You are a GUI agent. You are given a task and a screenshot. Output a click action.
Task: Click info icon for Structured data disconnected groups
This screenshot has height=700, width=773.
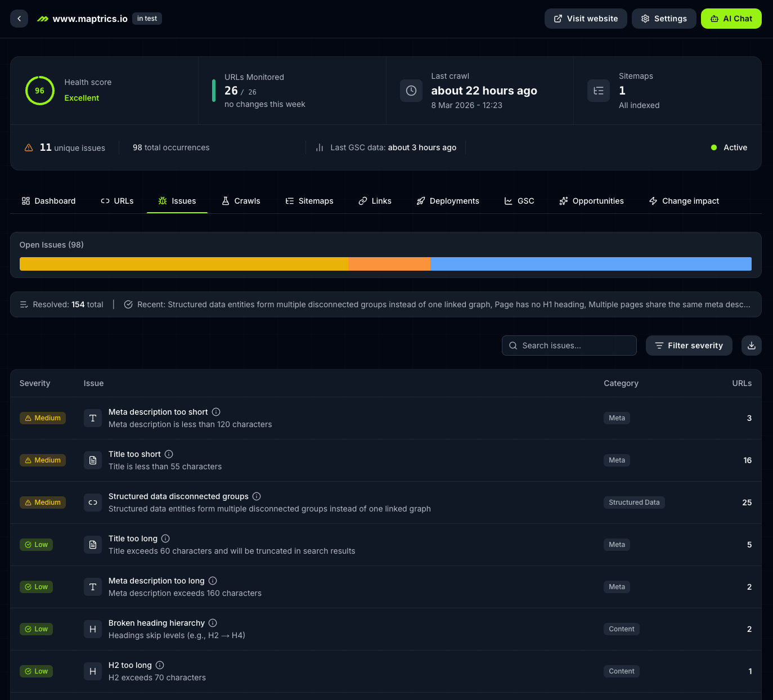tap(257, 496)
